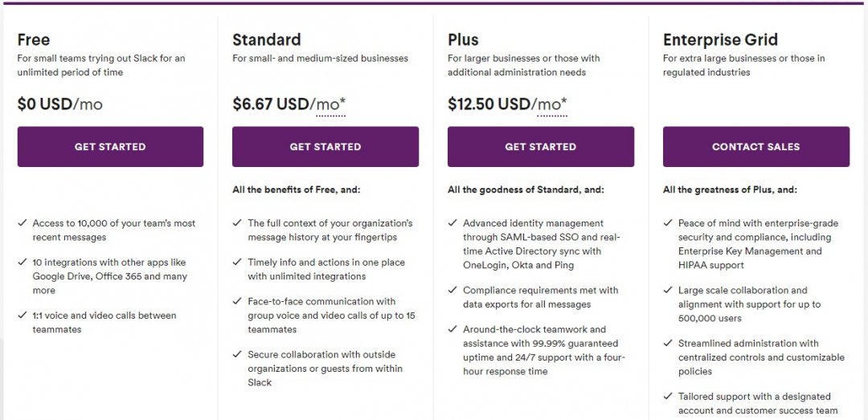Screen dimensions: 868x420
Task: Click checkmark beside full message history feature
Action: 237,223
